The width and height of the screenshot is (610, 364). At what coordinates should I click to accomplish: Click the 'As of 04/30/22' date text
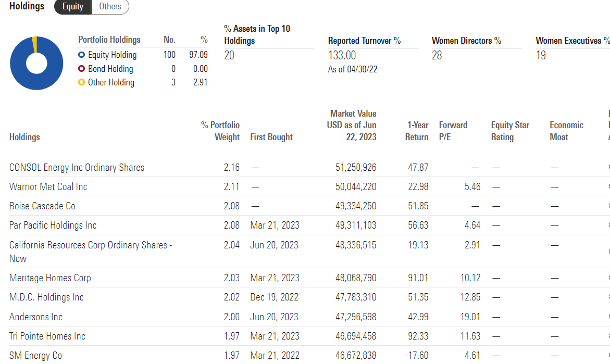click(x=353, y=69)
